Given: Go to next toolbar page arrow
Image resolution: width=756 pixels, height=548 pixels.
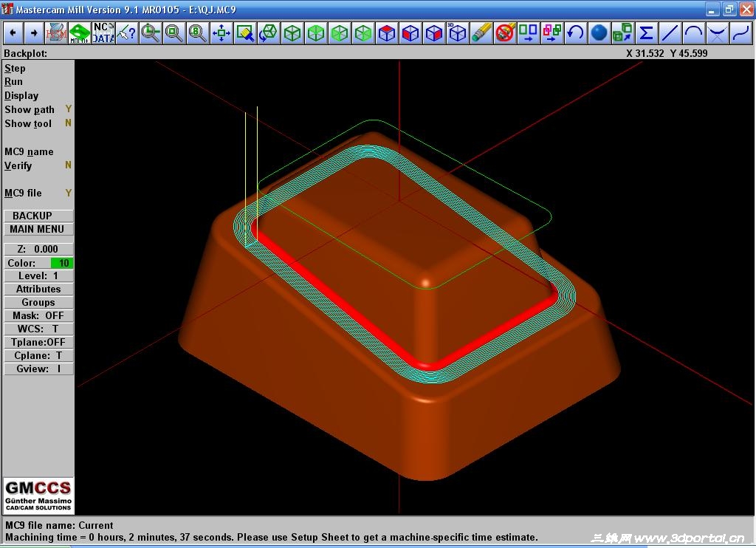Looking at the screenshot, I should click(34, 32).
